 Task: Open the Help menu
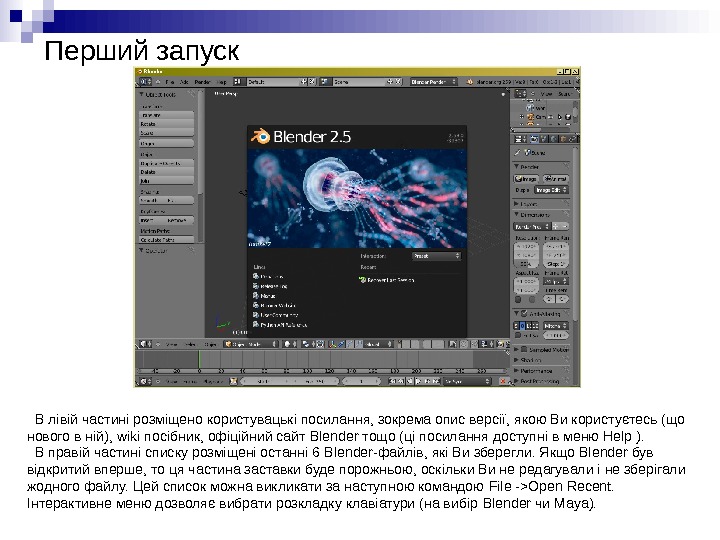[x=221, y=82]
